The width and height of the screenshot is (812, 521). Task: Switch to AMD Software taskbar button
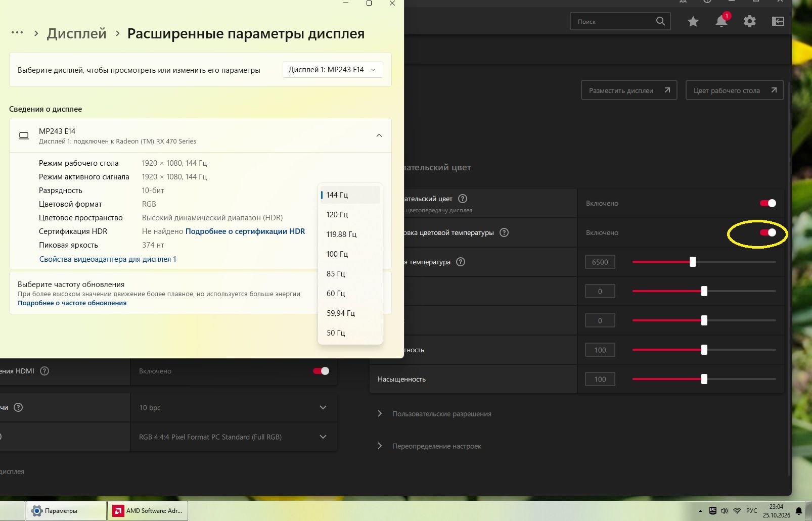[x=148, y=511]
